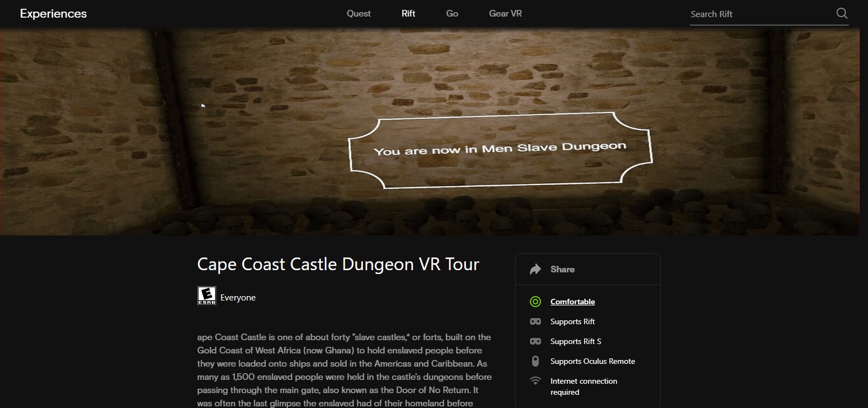Open the Quest tab
Screen dimensions: 868x408
tap(358, 13)
